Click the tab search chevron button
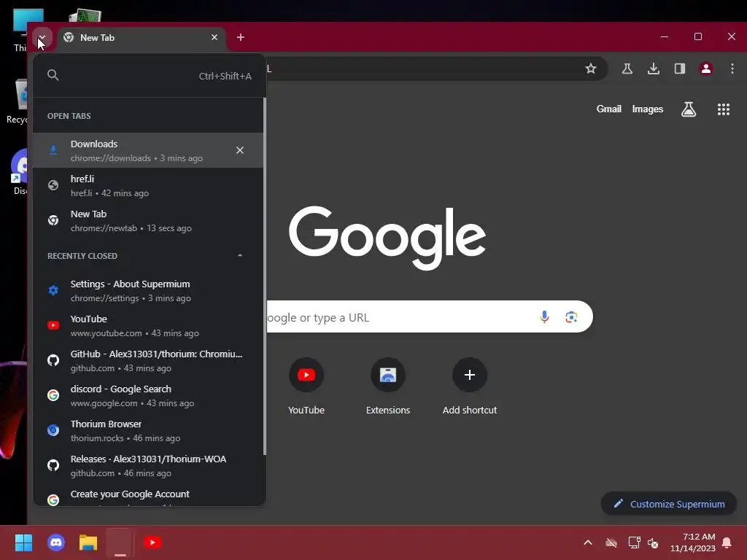Image resolution: width=747 pixels, height=560 pixels. [42, 37]
